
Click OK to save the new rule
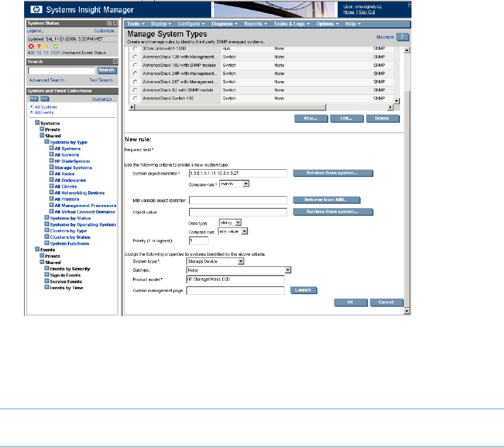[351, 302]
